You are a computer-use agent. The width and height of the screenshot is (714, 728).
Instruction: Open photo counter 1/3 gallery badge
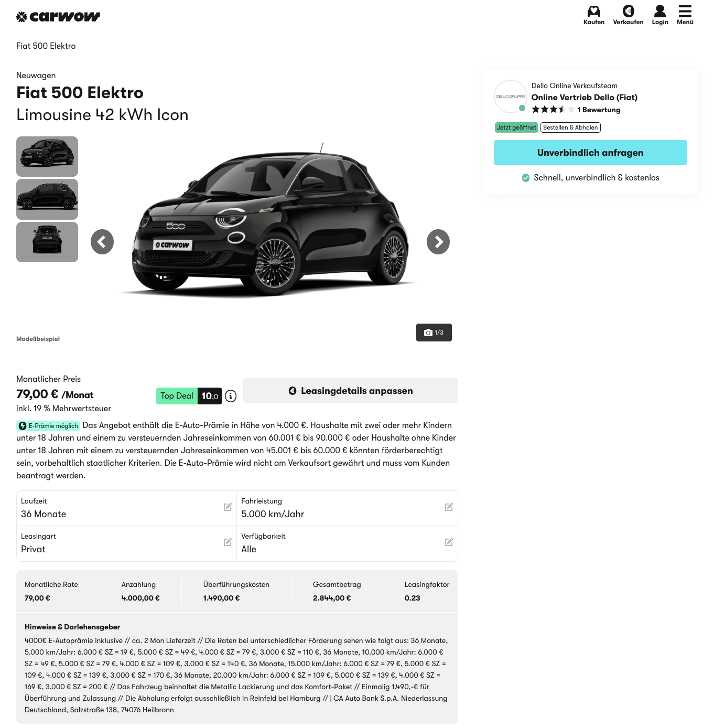[434, 333]
